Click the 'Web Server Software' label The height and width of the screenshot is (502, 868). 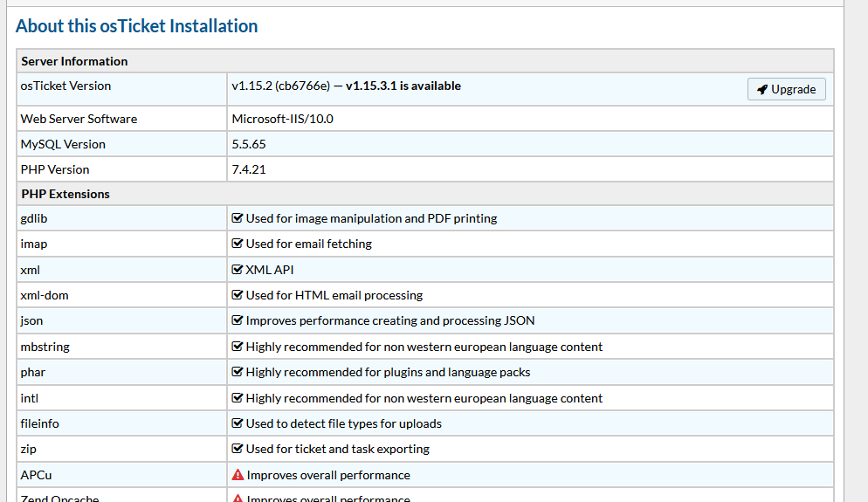tap(79, 119)
